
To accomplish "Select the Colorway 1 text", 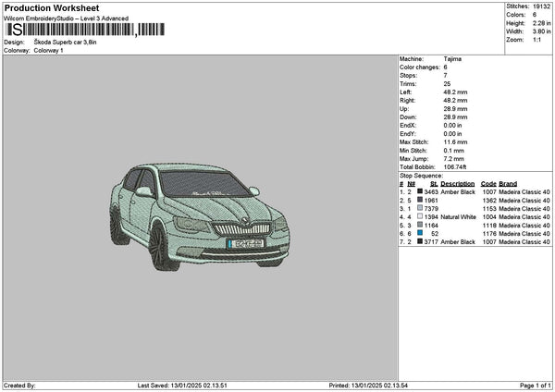I will [48, 51].
